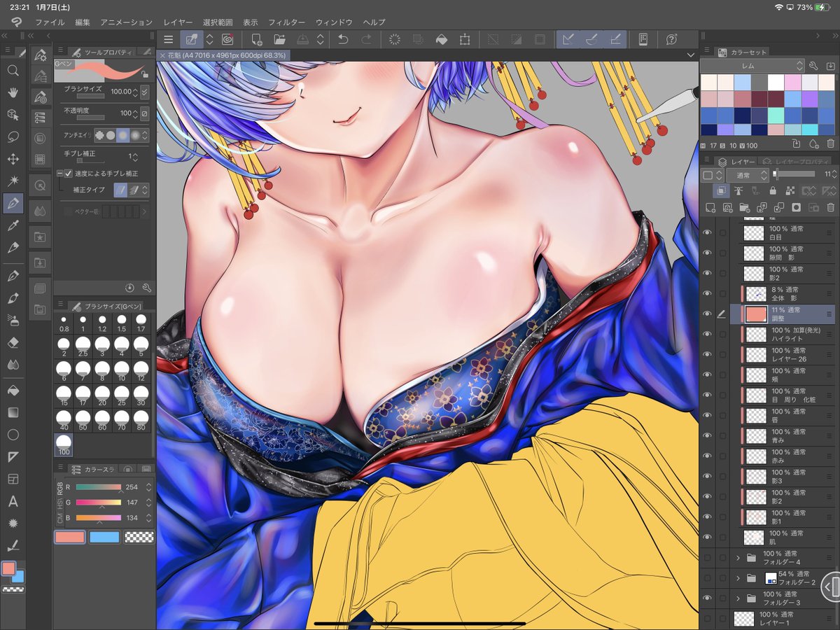
Task: Close the 花魁 canvas tab
Action: pos(163,55)
